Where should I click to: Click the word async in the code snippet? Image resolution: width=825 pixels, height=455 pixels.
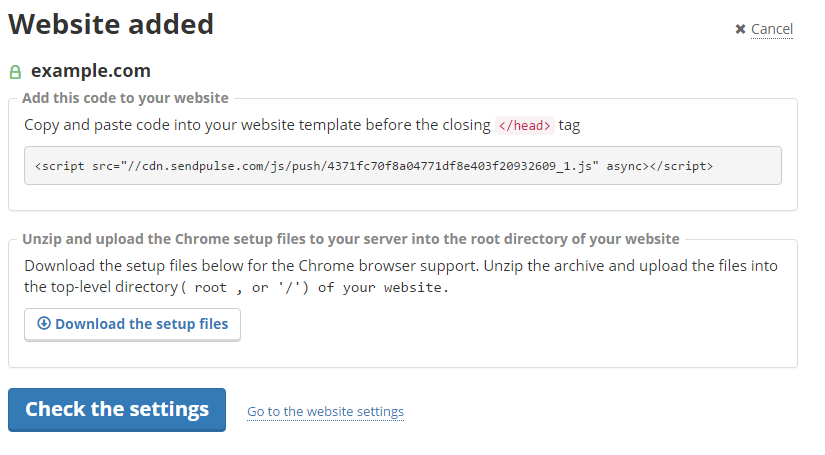625,166
